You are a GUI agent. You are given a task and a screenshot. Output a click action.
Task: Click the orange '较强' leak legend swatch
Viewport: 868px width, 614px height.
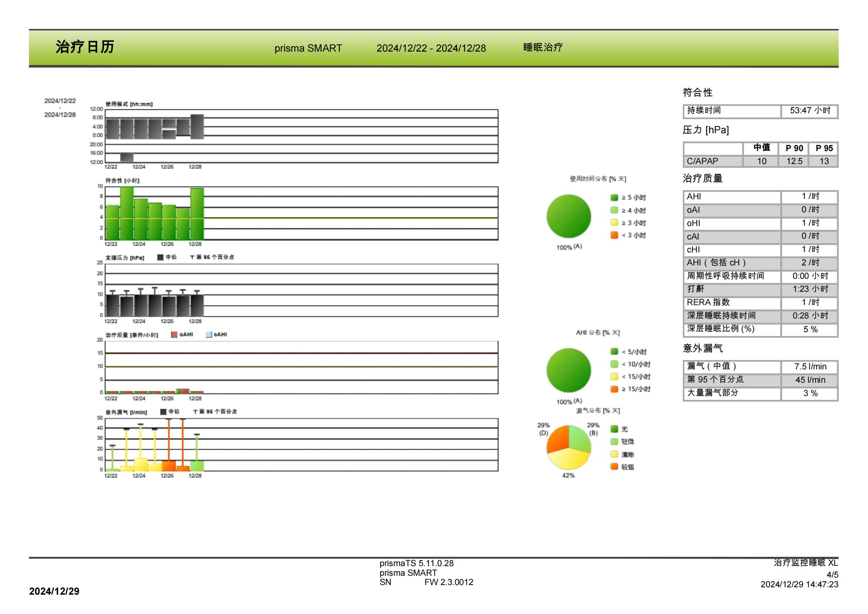[x=614, y=467]
